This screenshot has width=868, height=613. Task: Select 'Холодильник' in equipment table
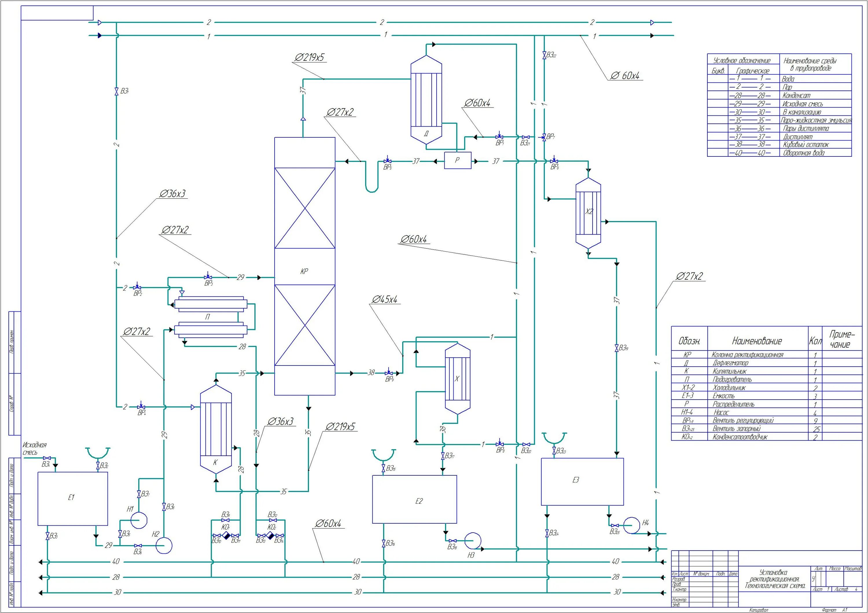click(x=730, y=388)
